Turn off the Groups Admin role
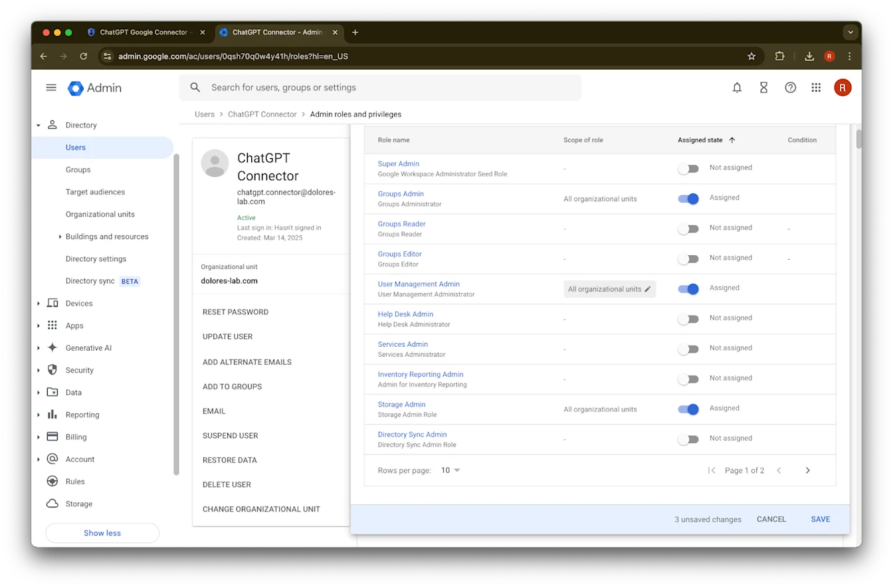The height and width of the screenshot is (588, 893). [x=688, y=199]
